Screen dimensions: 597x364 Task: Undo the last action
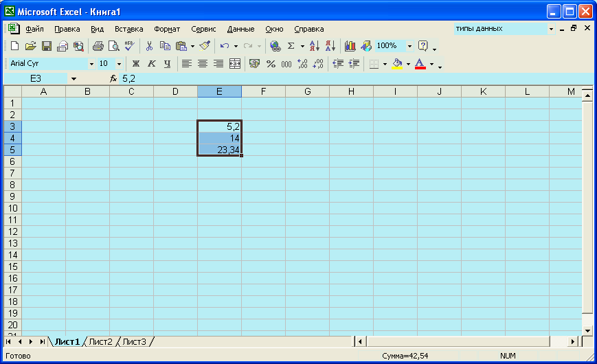225,46
